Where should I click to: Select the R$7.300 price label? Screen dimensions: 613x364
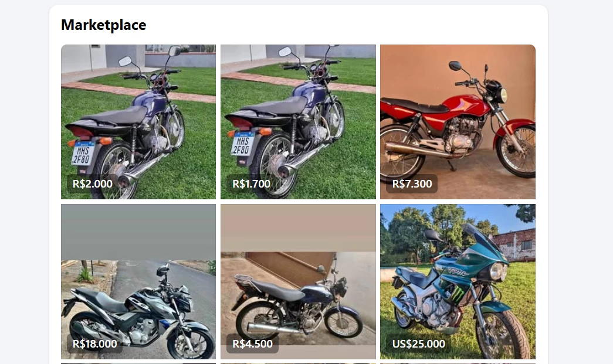(x=412, y=184)
